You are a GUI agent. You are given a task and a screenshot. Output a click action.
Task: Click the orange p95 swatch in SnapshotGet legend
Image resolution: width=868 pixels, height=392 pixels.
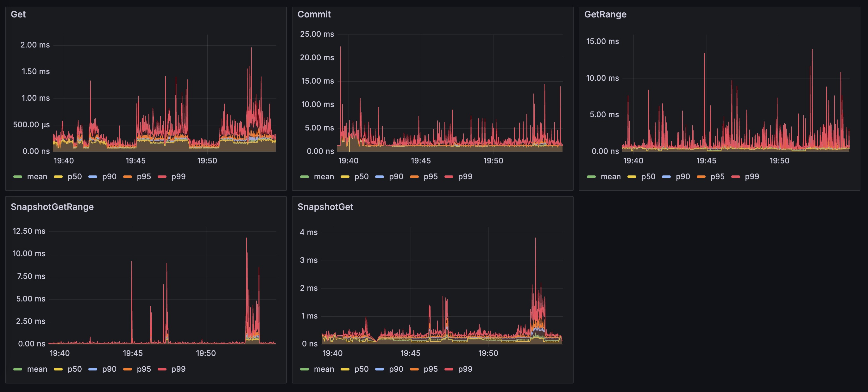point(414,369)
